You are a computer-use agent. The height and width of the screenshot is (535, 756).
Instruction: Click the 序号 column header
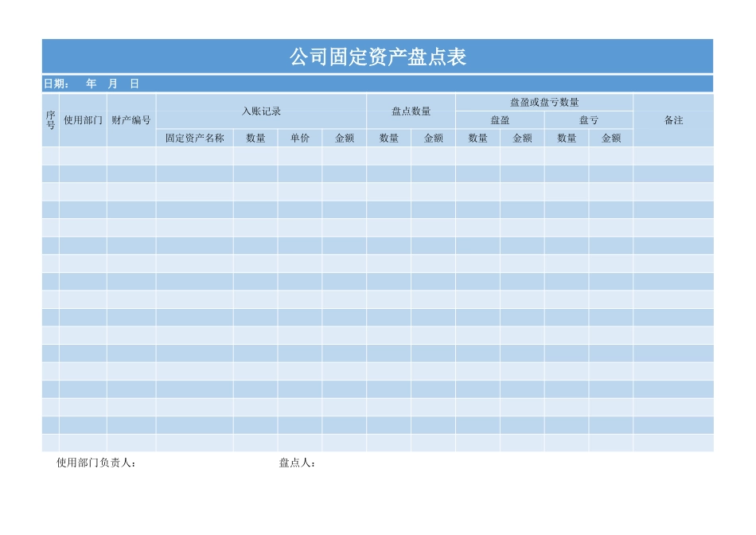pos(51,120)
